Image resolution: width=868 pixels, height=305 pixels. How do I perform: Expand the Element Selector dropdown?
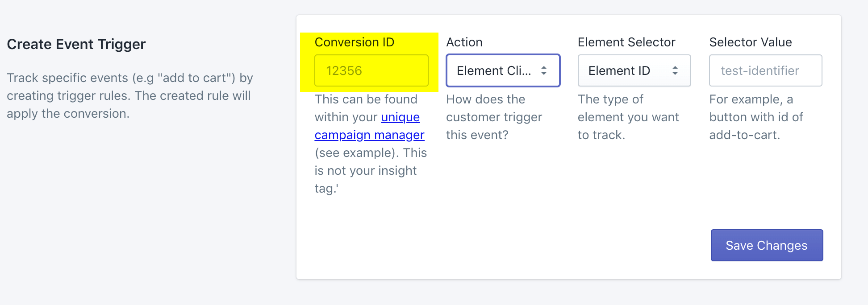625,70
